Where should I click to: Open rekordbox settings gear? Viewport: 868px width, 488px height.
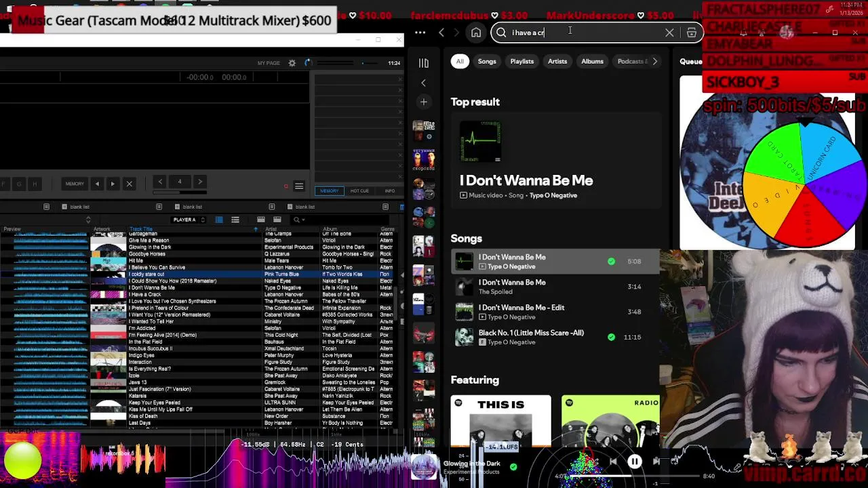click(x=292, y=63)
